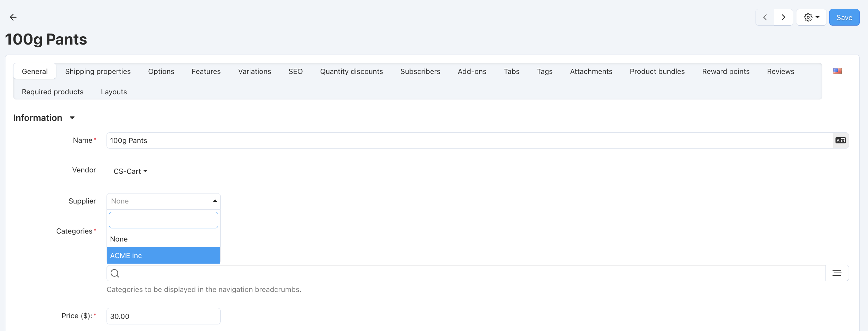Open the Product bundles tab

[657, 72]
